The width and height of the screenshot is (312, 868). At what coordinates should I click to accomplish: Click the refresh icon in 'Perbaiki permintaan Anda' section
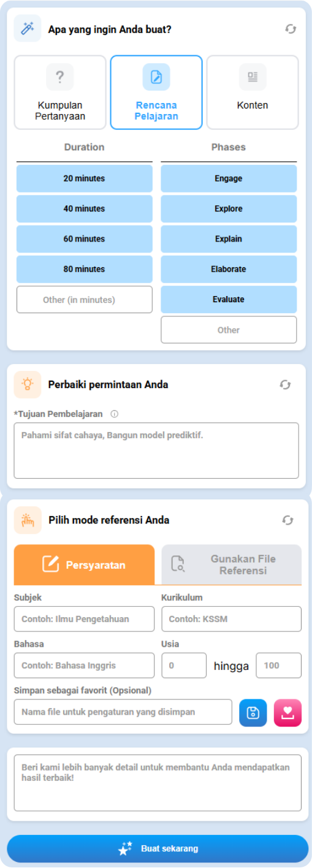click(x=285, y=384)
